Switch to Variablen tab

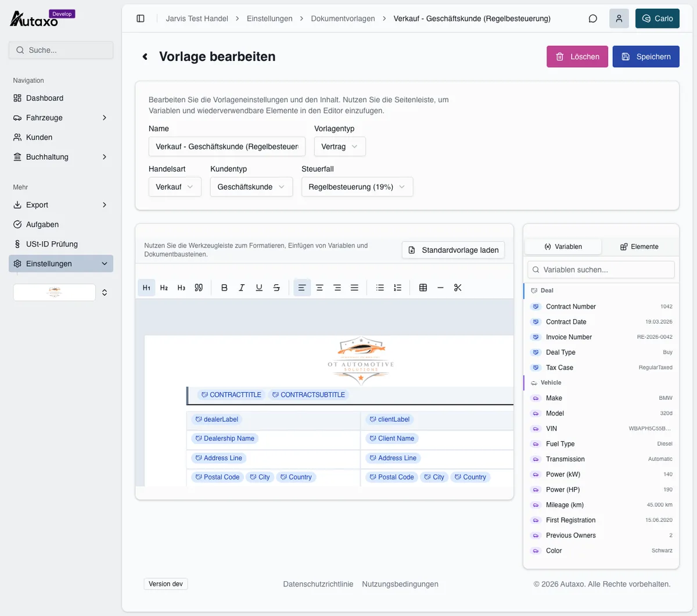click(563, 246)
